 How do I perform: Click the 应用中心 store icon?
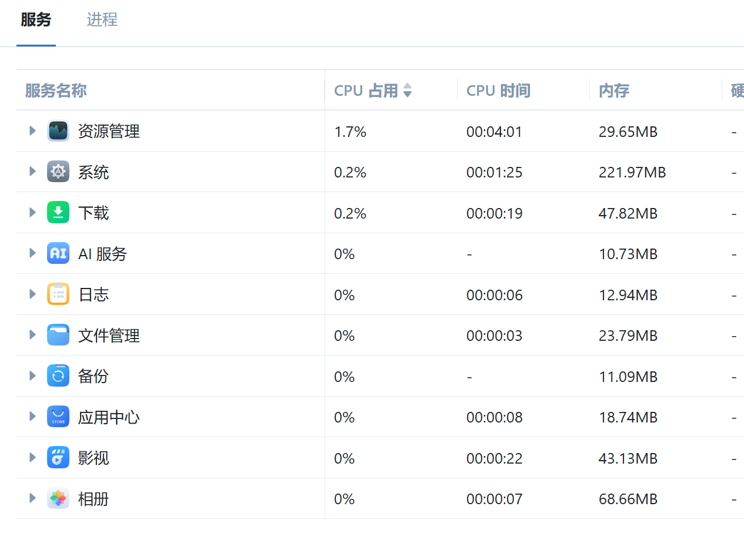click(58, 417)
